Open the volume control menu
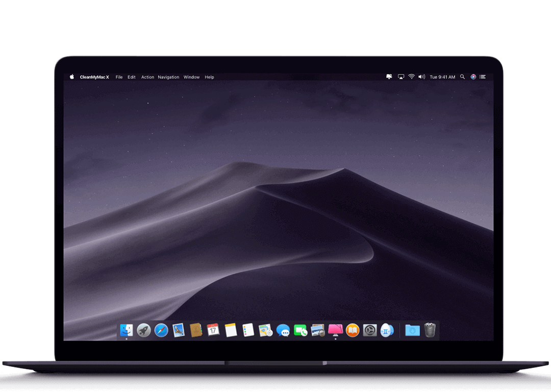The height and width of the screenshot is (392, 551). (x=421, y=77)
